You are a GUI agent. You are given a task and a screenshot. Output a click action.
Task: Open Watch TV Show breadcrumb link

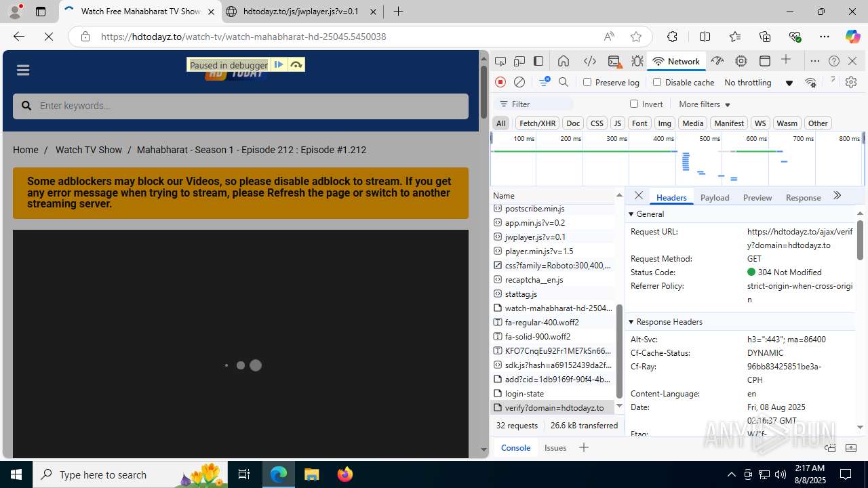pos(89,150)
